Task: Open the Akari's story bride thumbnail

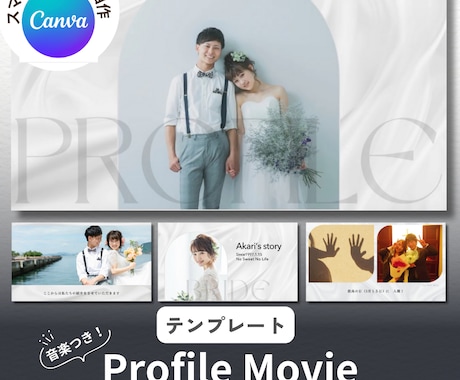Action: (x=228, y=262)
